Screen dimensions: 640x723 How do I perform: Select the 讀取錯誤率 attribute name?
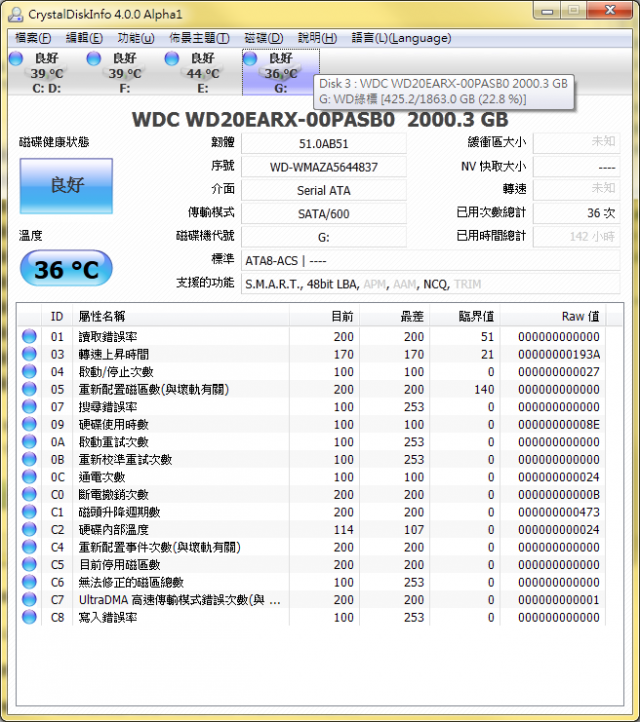coord(108,337)
